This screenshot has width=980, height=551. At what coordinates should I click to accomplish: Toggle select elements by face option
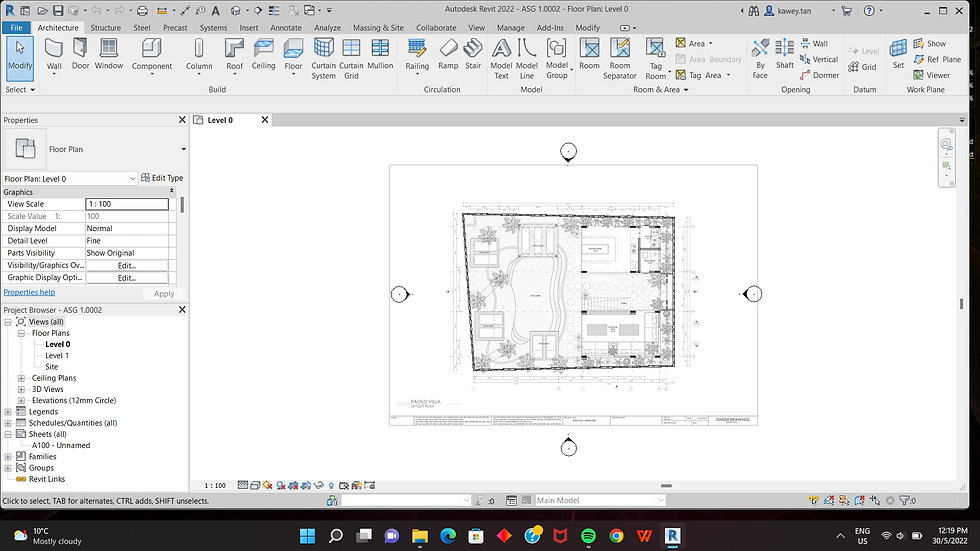859,500
